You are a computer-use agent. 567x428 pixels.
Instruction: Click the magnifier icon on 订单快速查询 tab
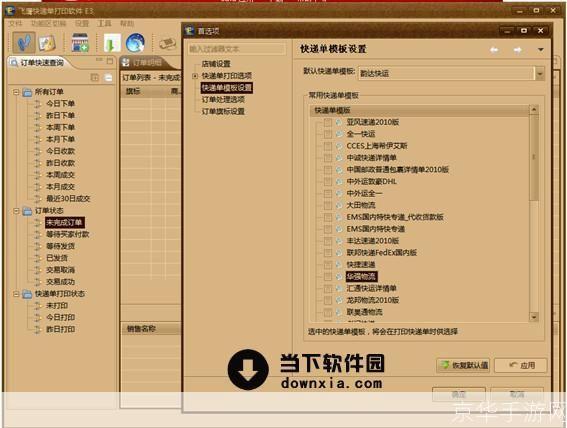tap(14, 63)
